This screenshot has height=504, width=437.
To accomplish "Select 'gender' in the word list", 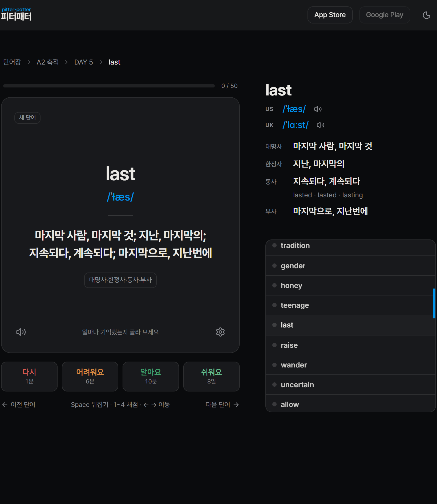I will pyautogui.click(x=350, y=266).
